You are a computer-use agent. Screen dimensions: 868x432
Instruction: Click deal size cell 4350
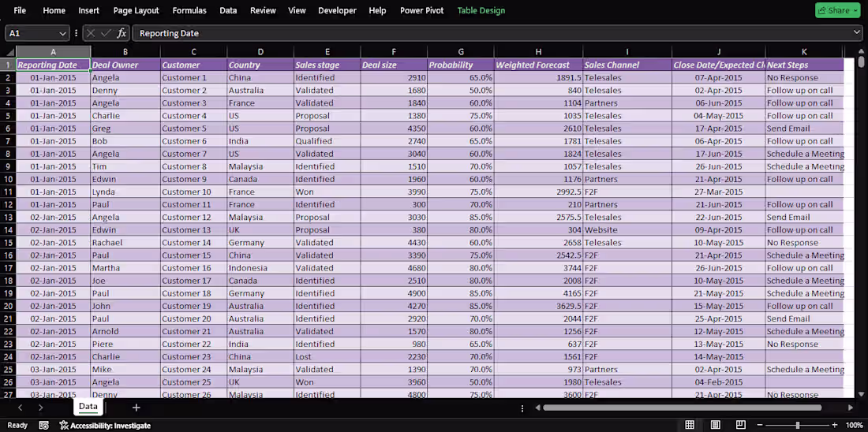pyautogui.click(x=394, y=128)
